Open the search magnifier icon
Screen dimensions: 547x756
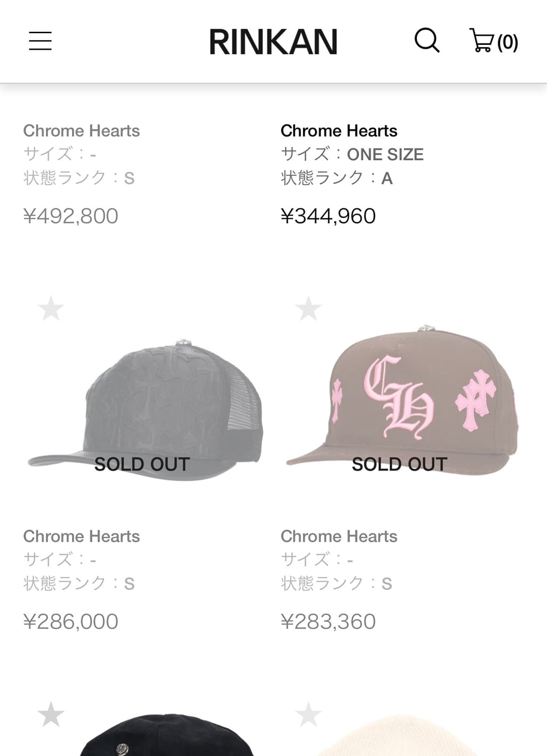tap(427, 40)
